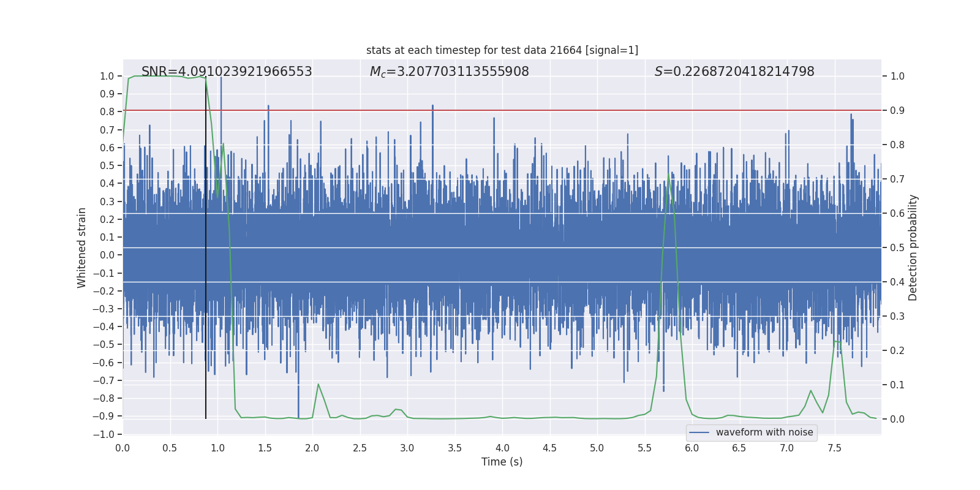Click the "Time (s)" x-axis label
This screenshot has width=980, height=490.
tap(502, 462)
